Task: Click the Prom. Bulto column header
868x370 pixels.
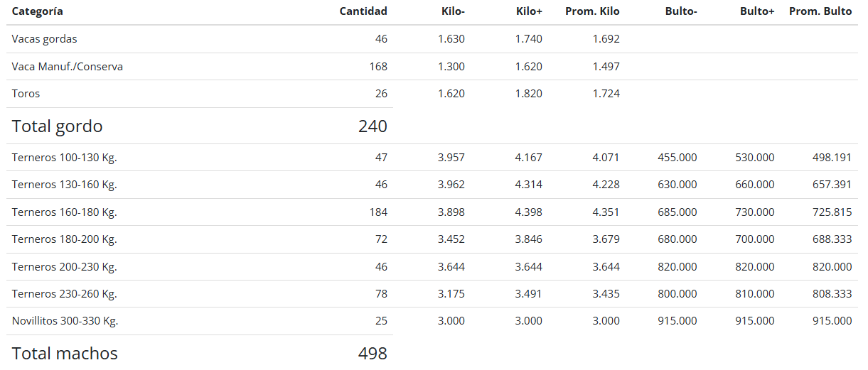Action: point(820,11)
